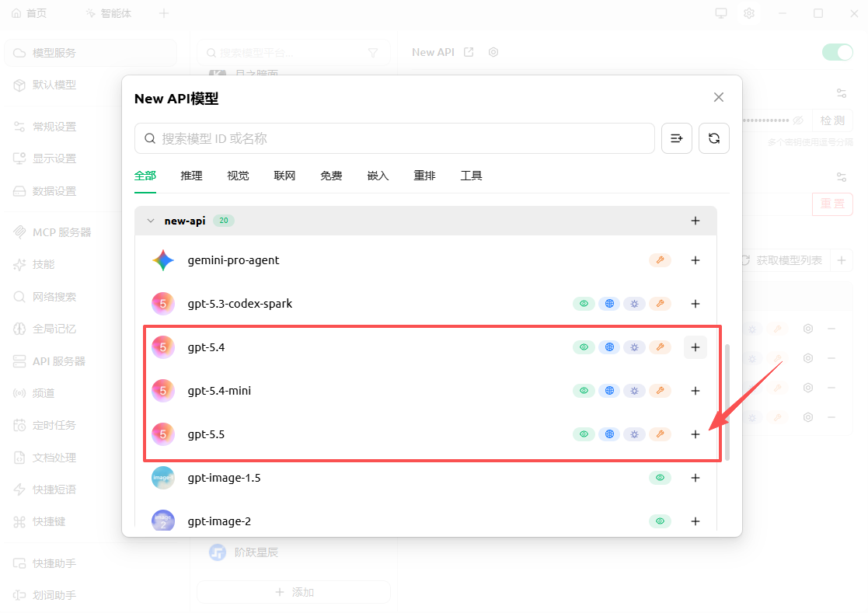Screen dimensions: 868x613
Task: Switch to the 工具 tab
Action: pos(471,176)
